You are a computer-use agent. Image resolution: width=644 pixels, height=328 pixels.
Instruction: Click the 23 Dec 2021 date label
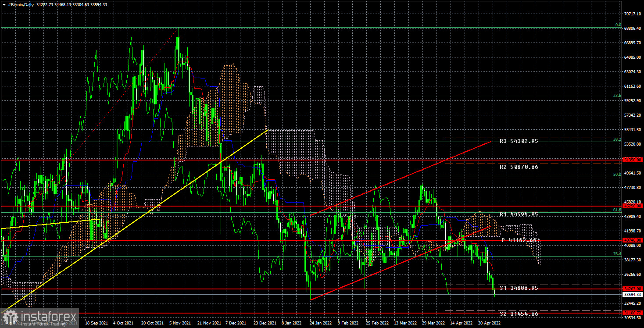pyautogui.click(x=264, y=323)
